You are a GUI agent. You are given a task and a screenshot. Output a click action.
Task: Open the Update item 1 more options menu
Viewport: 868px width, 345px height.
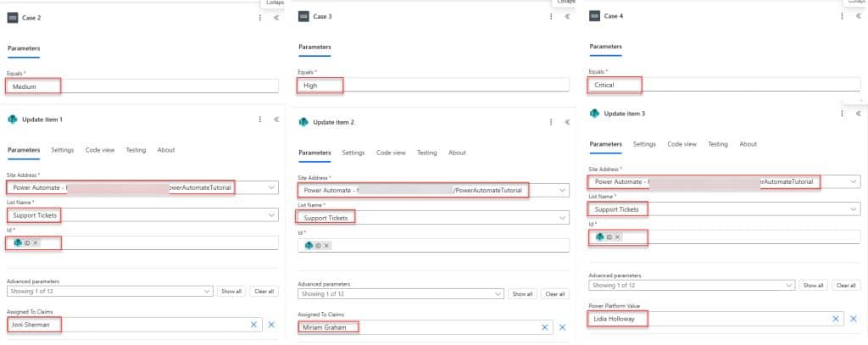(259, 119)
